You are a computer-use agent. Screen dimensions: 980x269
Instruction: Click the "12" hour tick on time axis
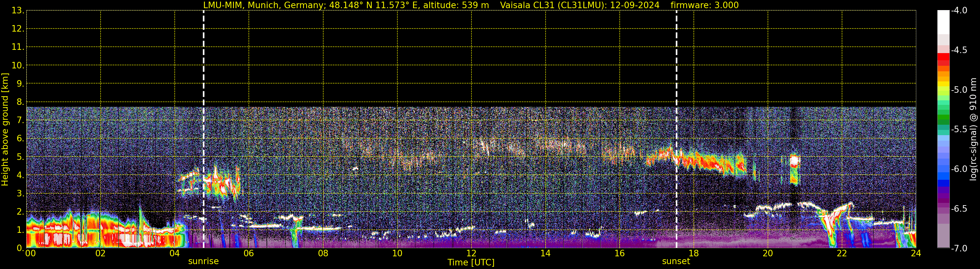[x=471, y=254]
